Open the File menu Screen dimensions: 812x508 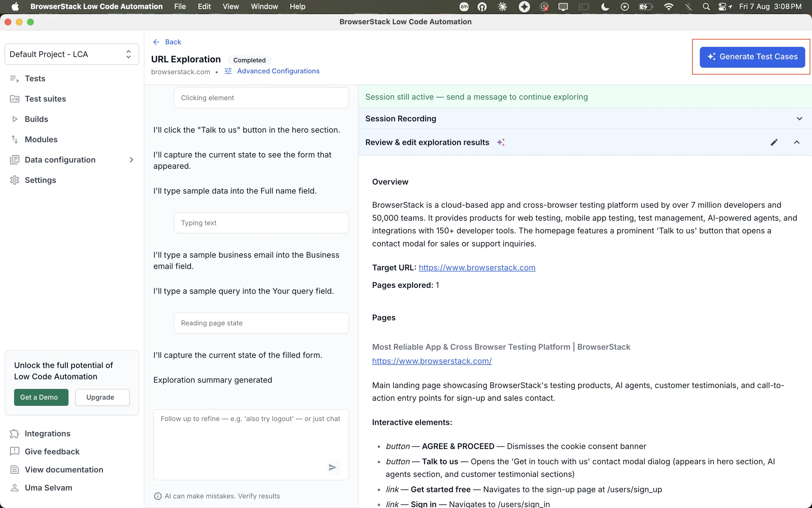click(180, 7)
